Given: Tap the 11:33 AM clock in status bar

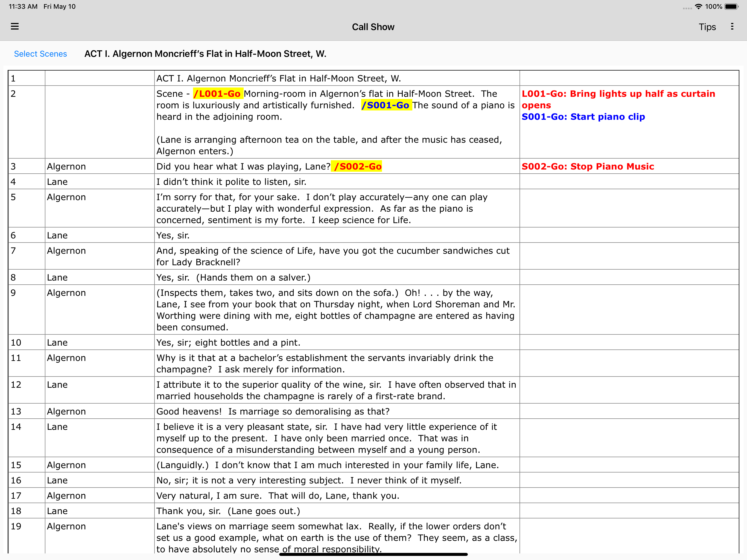Looking at the screenshot, I should (23, 6).
